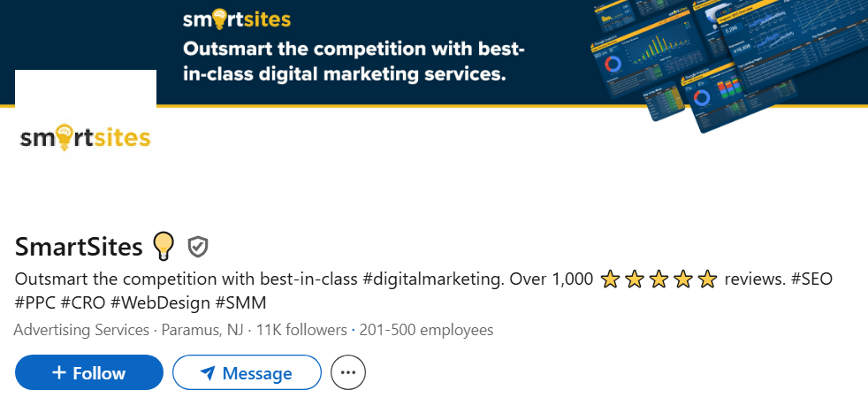Select the #CRO hashtag
Image resolution: width=868 pixels, height=413 pixels.
tap(83, 302)
